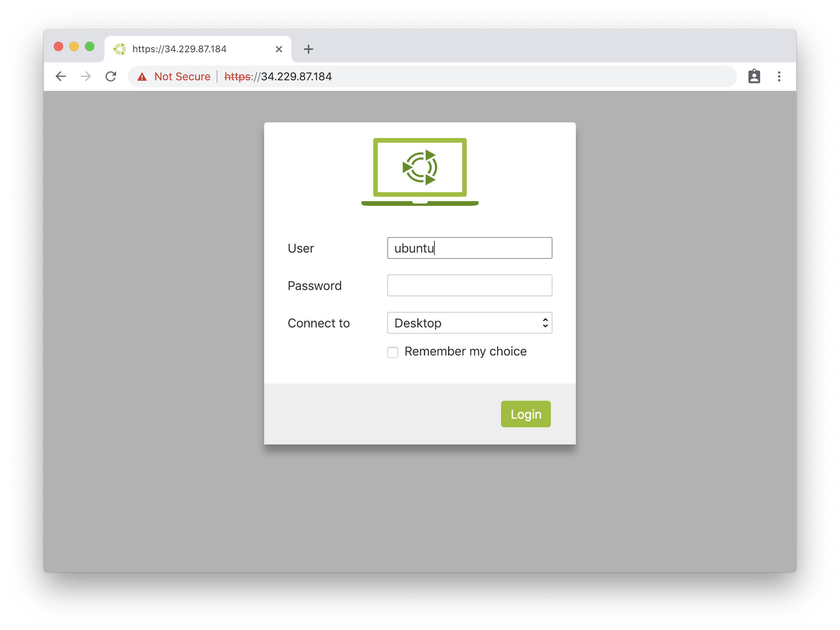The width and height of the screenshot is (840, 630).
Task: Click the User input field
Action: coord(470,248)
